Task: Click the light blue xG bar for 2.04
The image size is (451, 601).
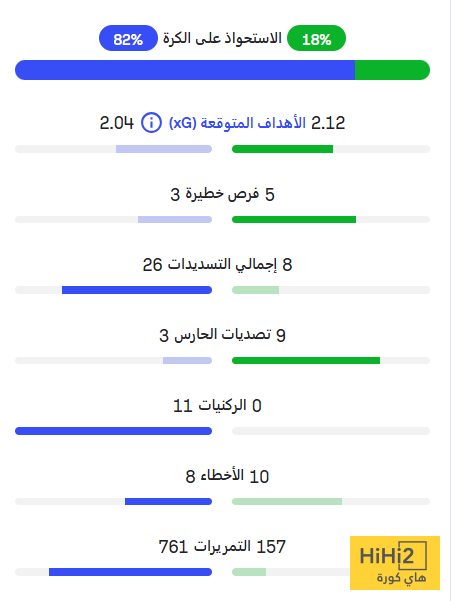Action: tap(164, 149)
